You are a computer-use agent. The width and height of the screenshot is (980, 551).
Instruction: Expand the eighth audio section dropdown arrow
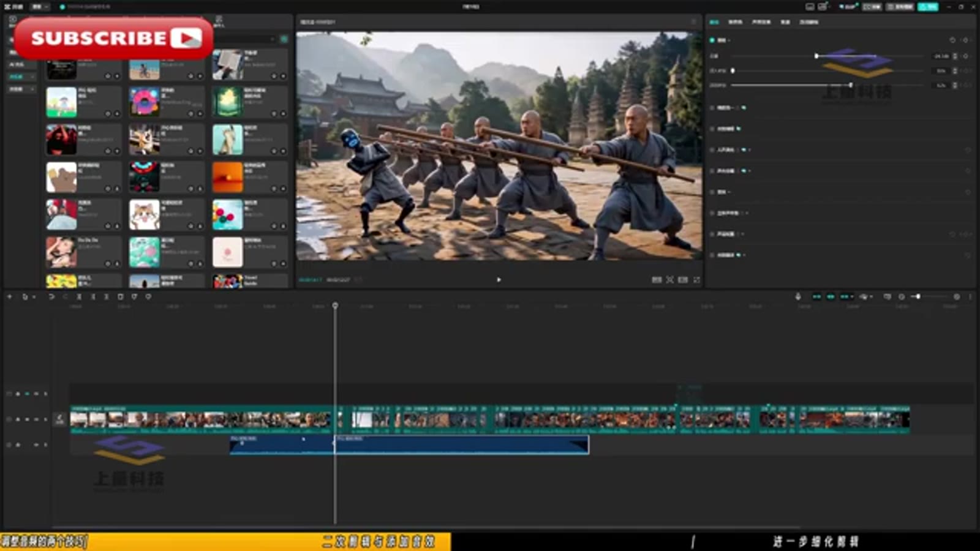(x=744, y=234)
